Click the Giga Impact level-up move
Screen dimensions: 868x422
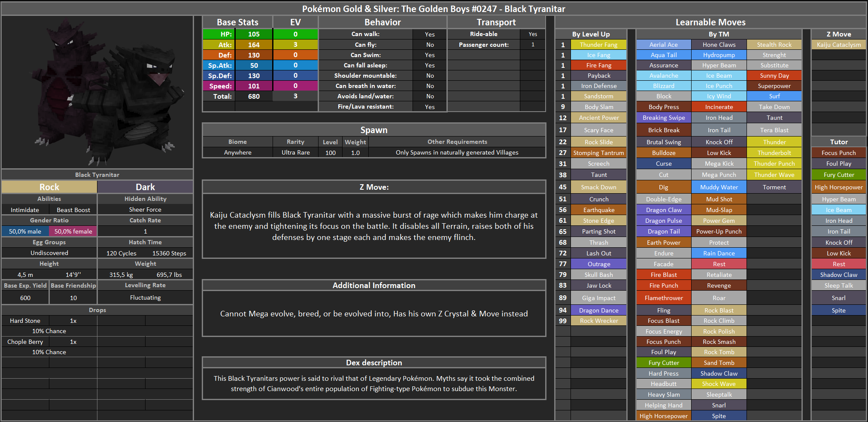[598, 298]
